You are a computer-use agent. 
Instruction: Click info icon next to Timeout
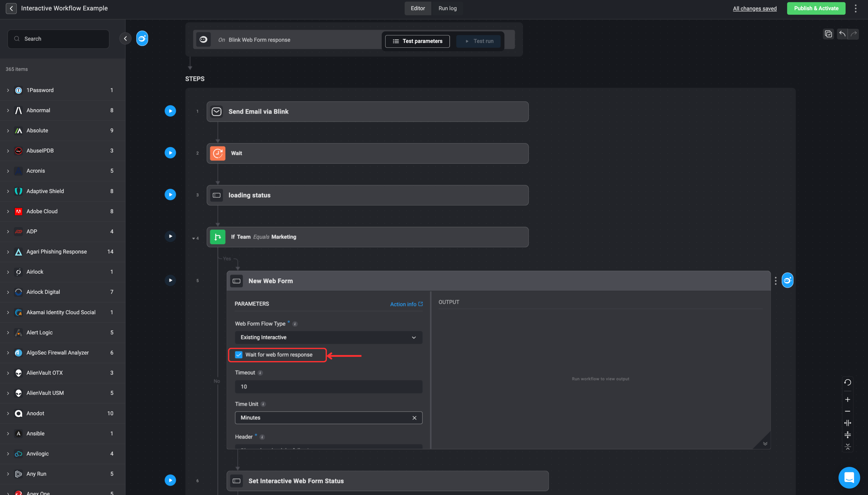(x=260, y=373)
